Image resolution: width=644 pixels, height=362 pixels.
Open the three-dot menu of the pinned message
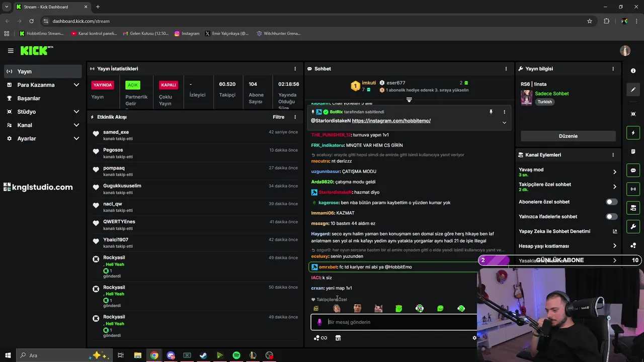pyautogui.click(x=504, y=112)
